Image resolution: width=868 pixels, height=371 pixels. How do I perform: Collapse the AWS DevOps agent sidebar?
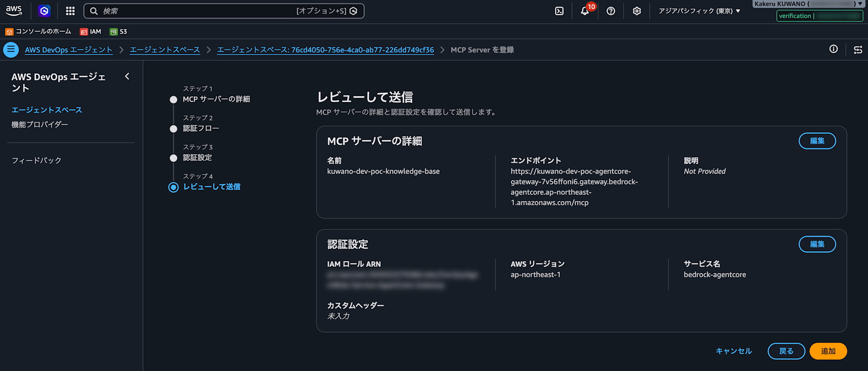click(127, 76)
